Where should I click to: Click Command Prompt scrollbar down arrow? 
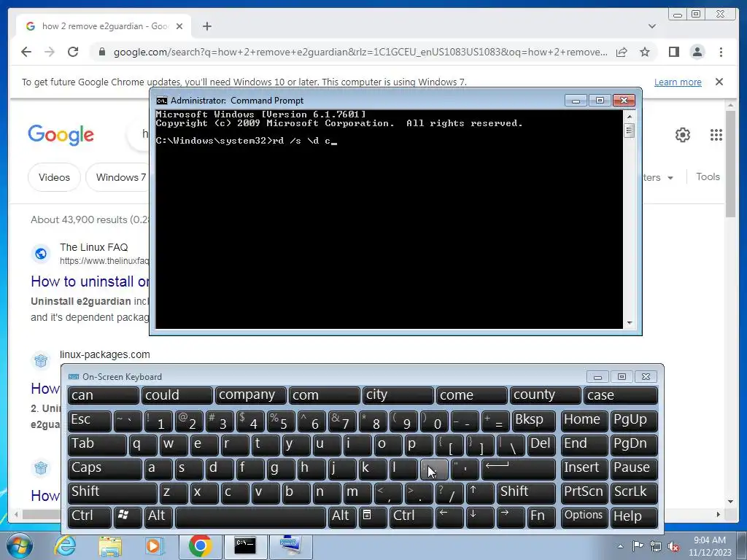[x=630, y=323]
